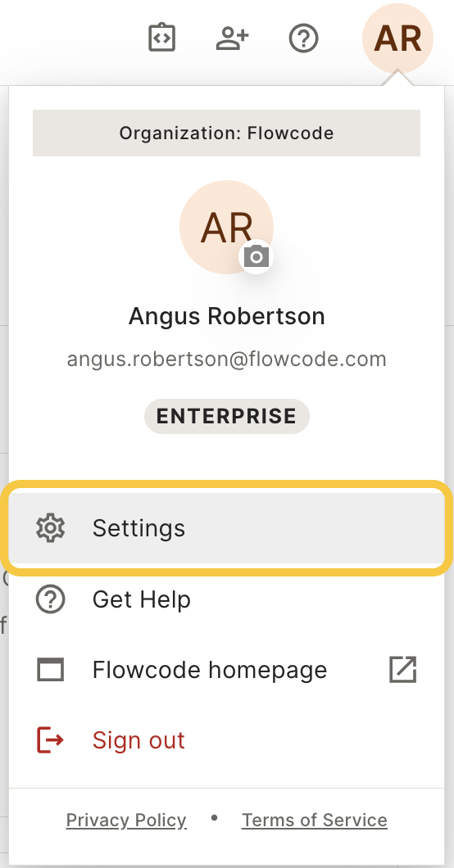This screenshot has width=454, height=868.
Task: Click the Settings gear icon
Action: 50,528
